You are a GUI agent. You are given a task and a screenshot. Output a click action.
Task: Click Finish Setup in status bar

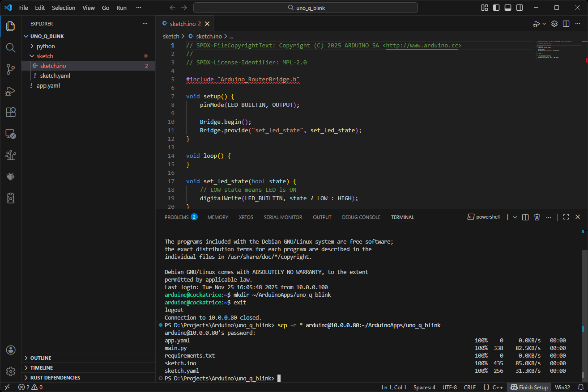coord(529,387)
